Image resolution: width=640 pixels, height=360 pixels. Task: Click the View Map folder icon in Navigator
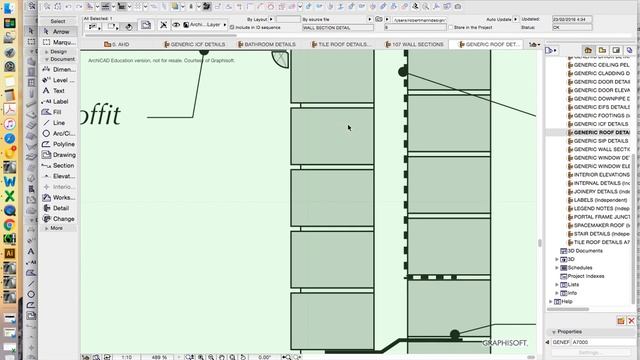point(602,50)
